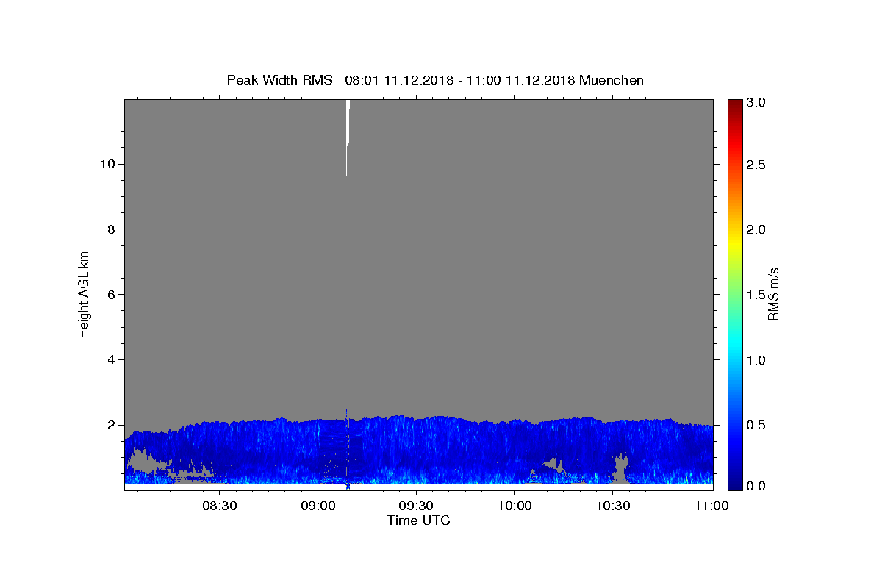This screenshot has height=588, width=882.
Task: Click the colorbar value 1.0
Action: pyautogui.click(x=756, y=360)
